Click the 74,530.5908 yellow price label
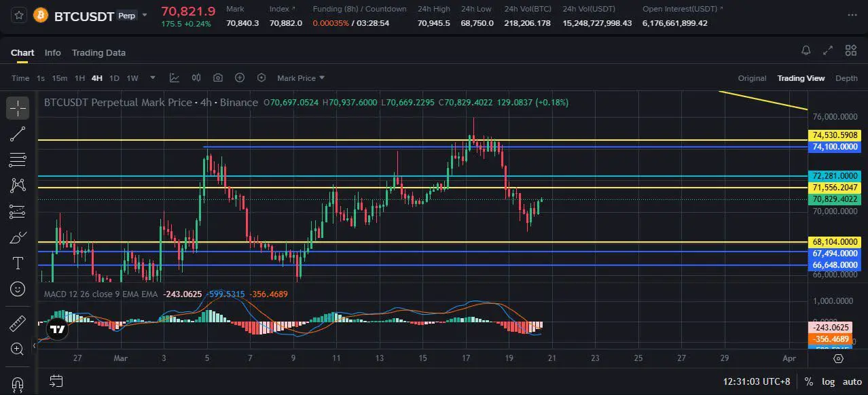 click(835, 136)
